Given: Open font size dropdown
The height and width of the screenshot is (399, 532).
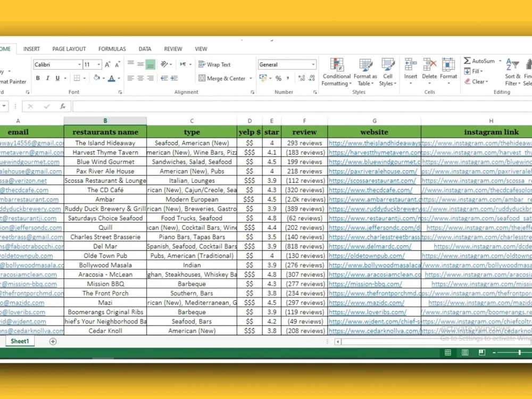Looking at the screenshot, I should tap(99, 64).
